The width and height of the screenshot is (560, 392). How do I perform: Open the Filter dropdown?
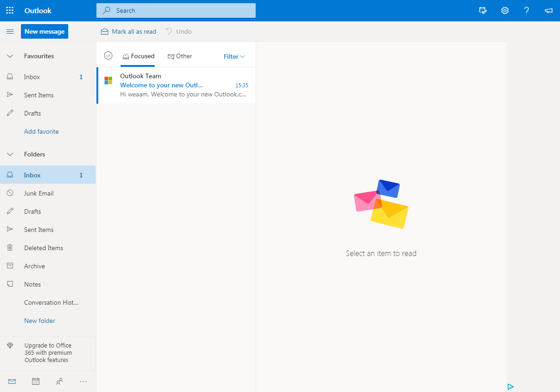coord(234,56)
